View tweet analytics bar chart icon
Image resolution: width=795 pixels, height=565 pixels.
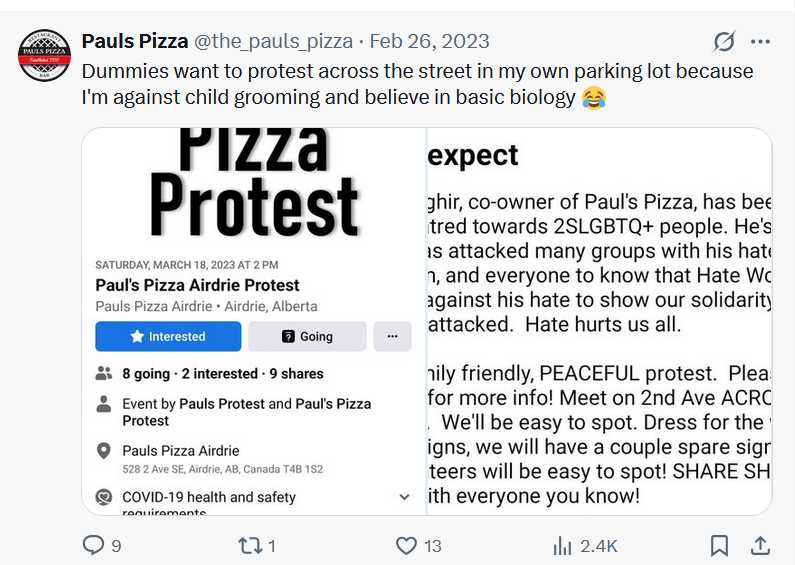pyautogui.click(x=562, y=546)
